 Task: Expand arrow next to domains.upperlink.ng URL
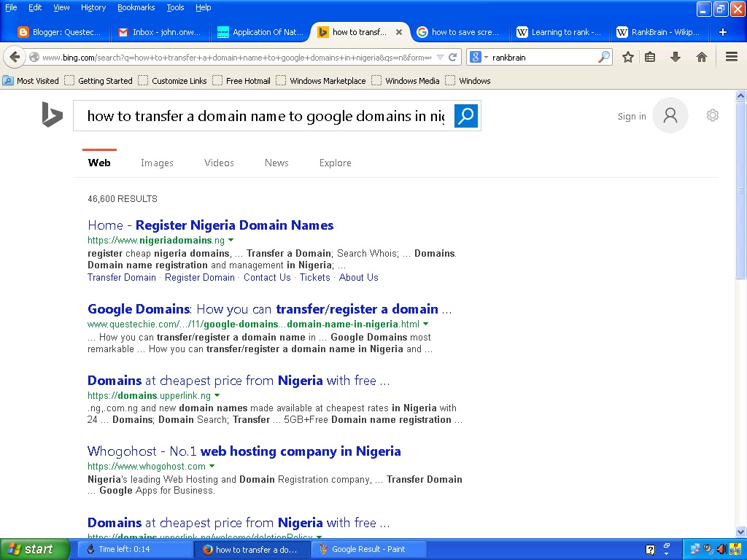[x=217, y=395]
